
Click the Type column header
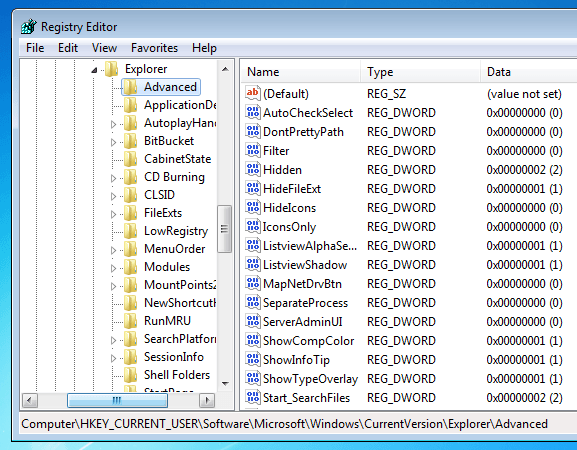pyautogui.click(x=420, y=72)
